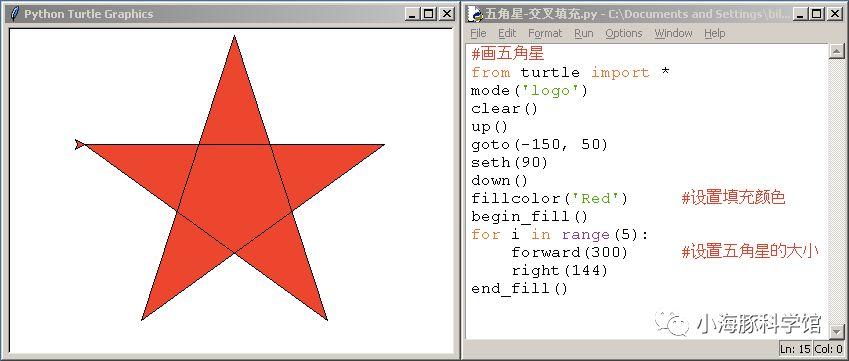Open the Window menu
The image size is (849, 361).
pos(674,34)
